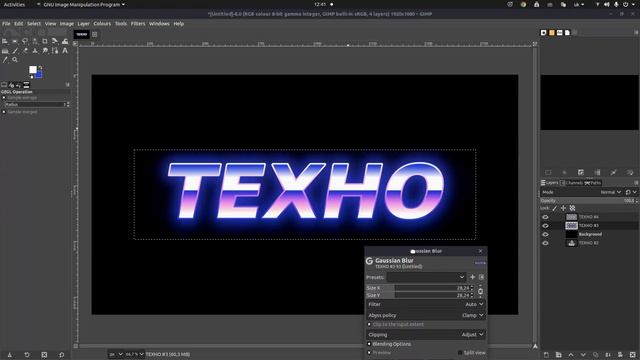Click the Size X value slider field
640x360 pixels.
tap(420, 288)
